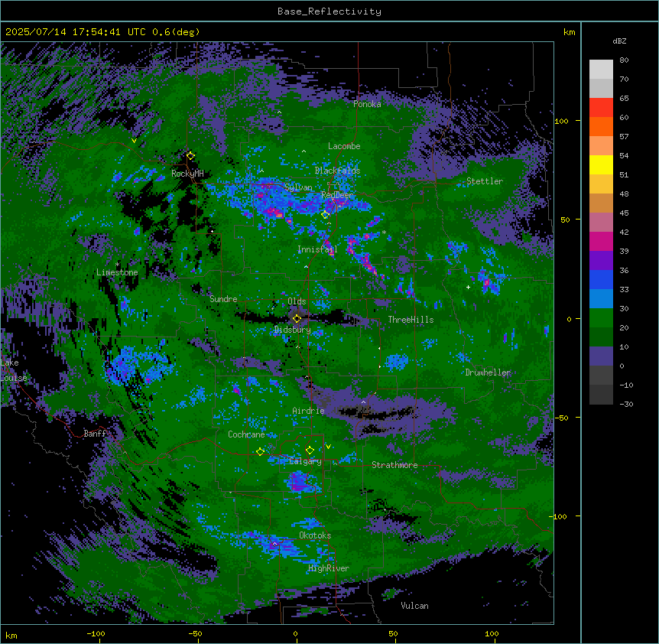The width and height of the screenshot is (659, 644).
Task: Click the white caret marker southwest of Okotoks
Action: point(274,544)
